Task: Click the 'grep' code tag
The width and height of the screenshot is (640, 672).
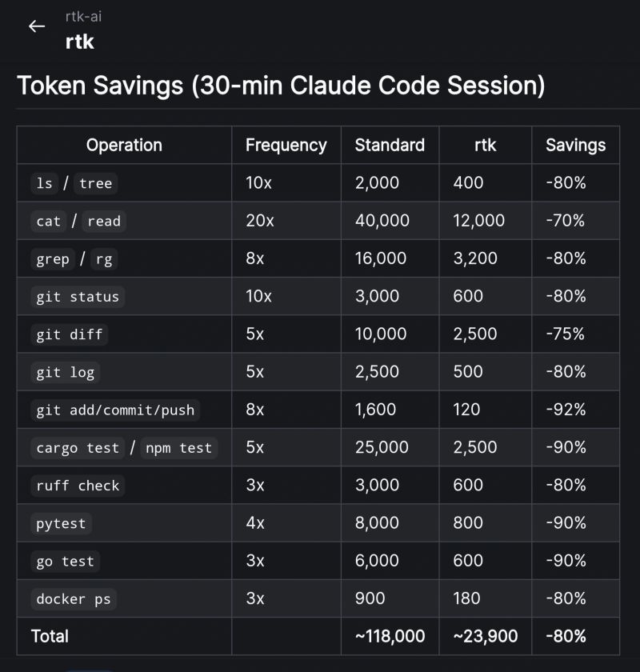Action: click(x=53, y=259)
